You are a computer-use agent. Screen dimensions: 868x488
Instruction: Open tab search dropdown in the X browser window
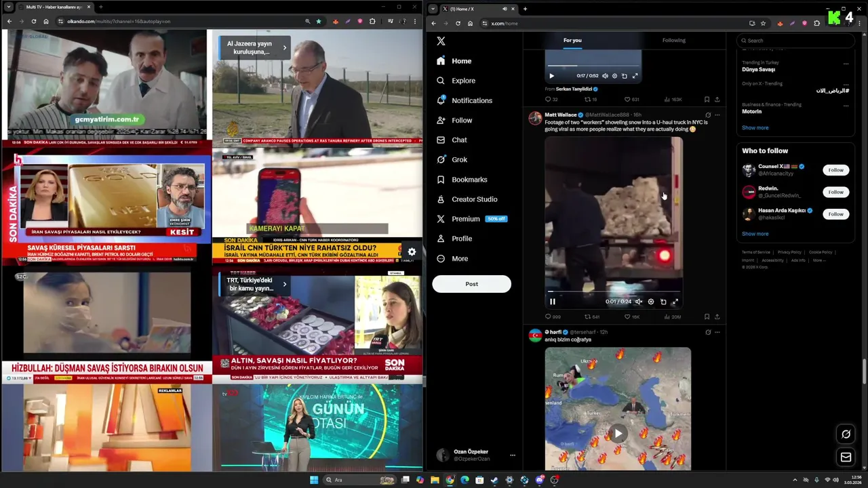point(433,9)
